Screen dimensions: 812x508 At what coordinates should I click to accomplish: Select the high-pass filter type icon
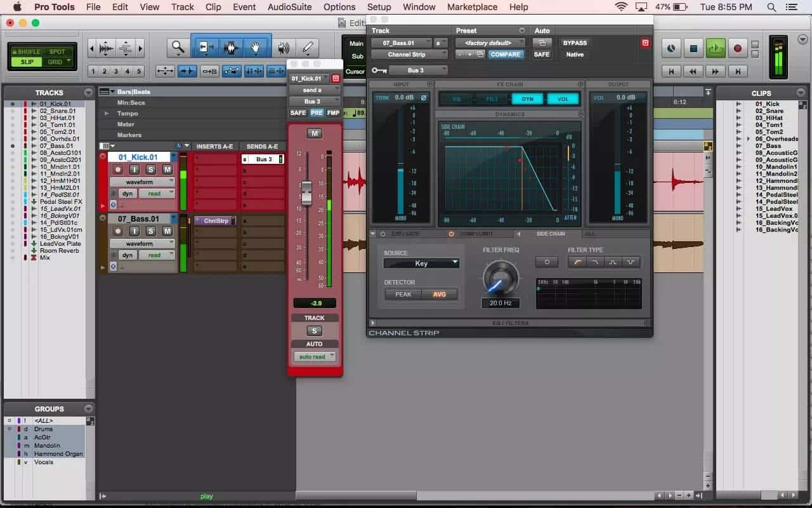[x=577, y=262]
